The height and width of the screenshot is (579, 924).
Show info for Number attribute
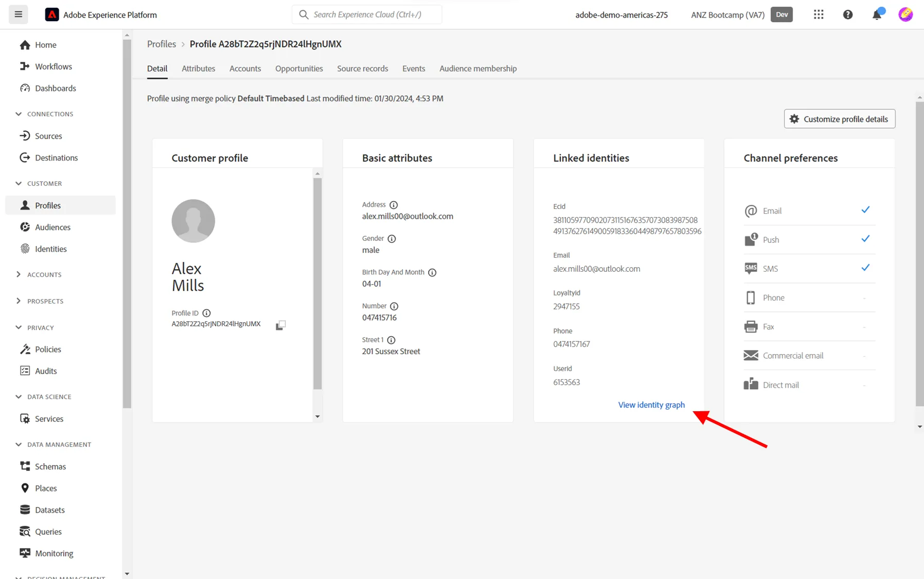coord(394,306)
